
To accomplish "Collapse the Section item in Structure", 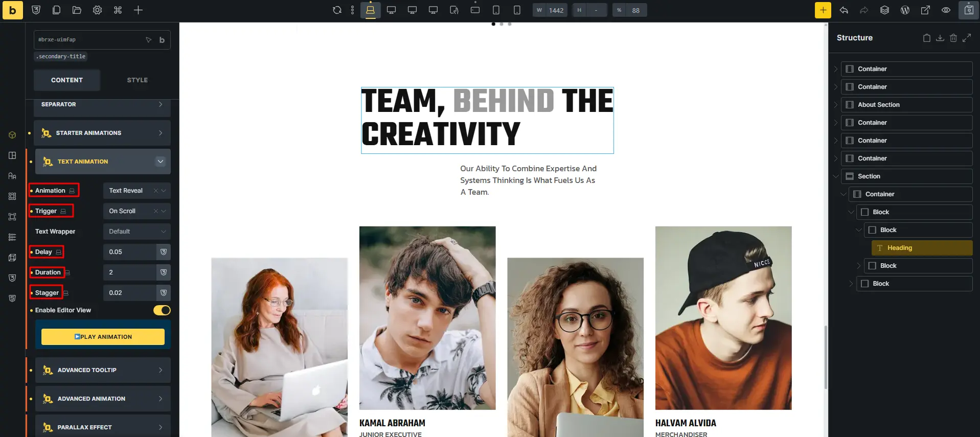I will [x=836, y=176].
